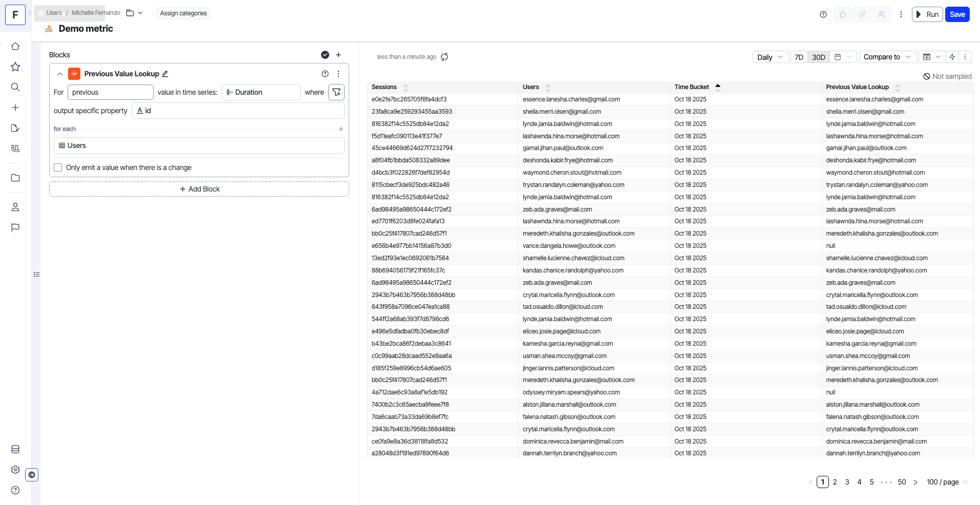
Task: Collapse the Previous Value Lookup block
Action: tap(60, 74)
